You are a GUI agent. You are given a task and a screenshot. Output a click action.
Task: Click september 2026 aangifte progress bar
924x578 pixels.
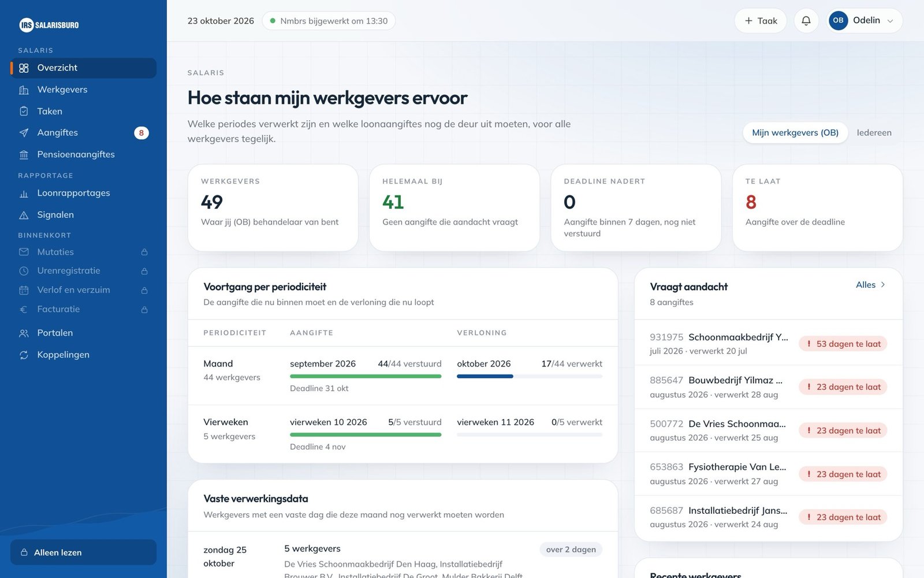(366, 376)
